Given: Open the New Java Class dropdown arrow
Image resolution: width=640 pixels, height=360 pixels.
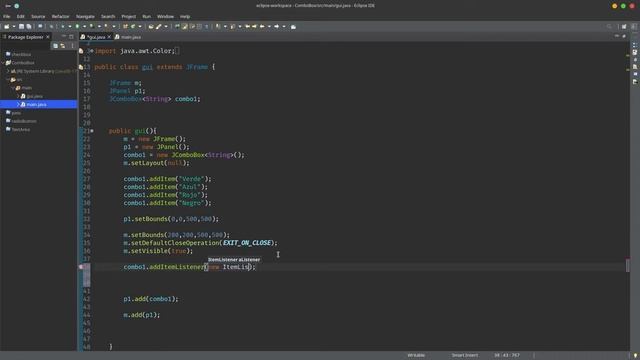Looking at the screenshot, I should pyautogui.click(x=140, y=27).
